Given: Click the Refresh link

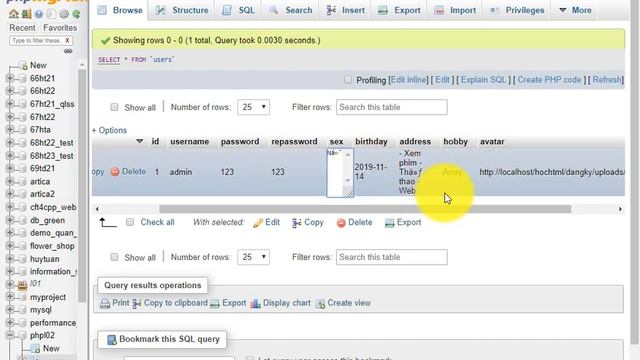Looking at the screenshot, I should [x=607, y=80].
